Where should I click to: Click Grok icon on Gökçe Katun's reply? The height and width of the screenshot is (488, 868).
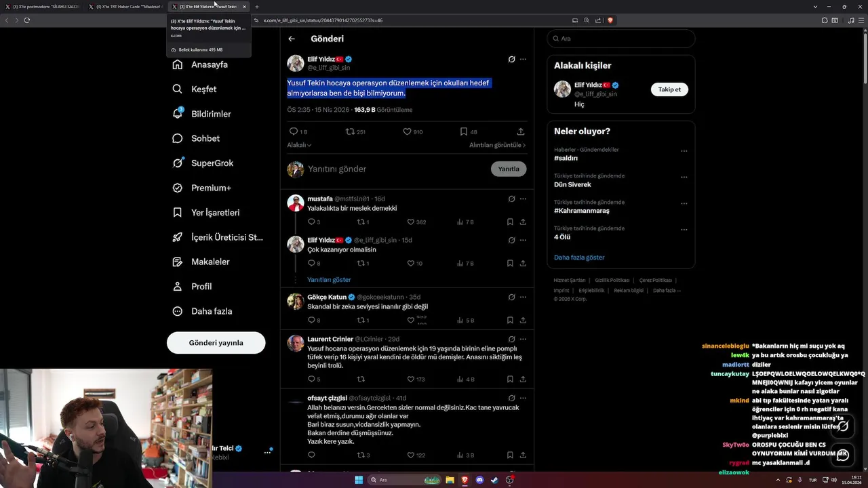coord(511,297)
